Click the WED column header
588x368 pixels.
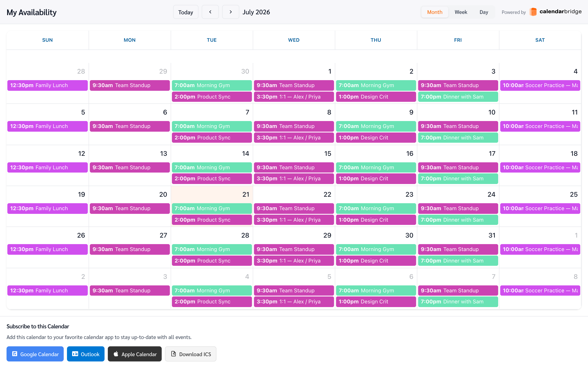click(294, 40)
